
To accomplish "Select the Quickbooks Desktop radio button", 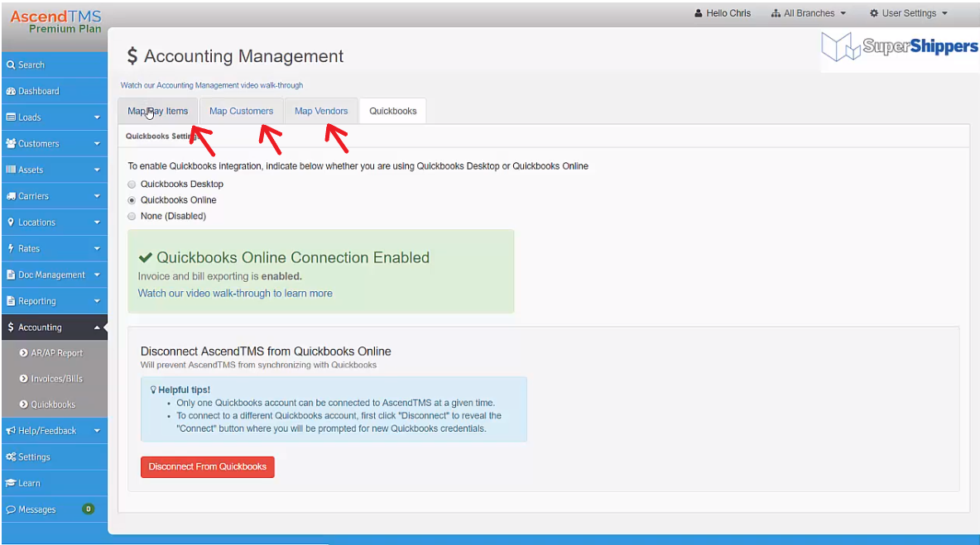I will 132,184.
